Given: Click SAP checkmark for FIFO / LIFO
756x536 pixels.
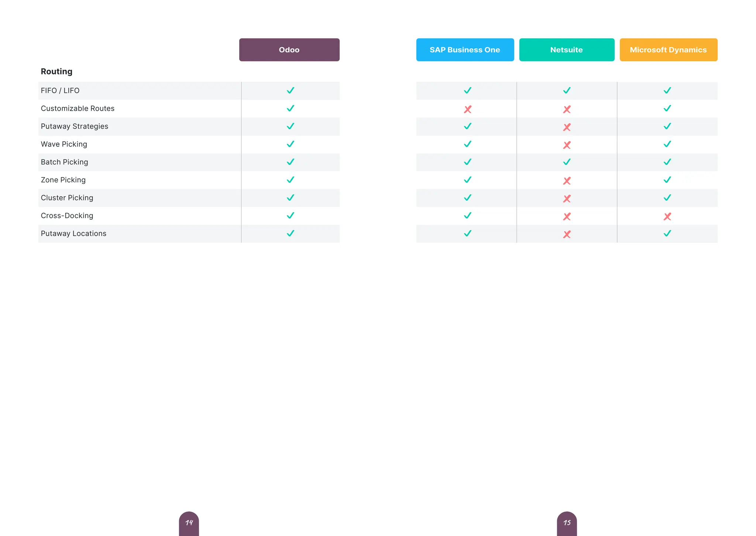Looking at the screenshot, I should pos(468,90).
